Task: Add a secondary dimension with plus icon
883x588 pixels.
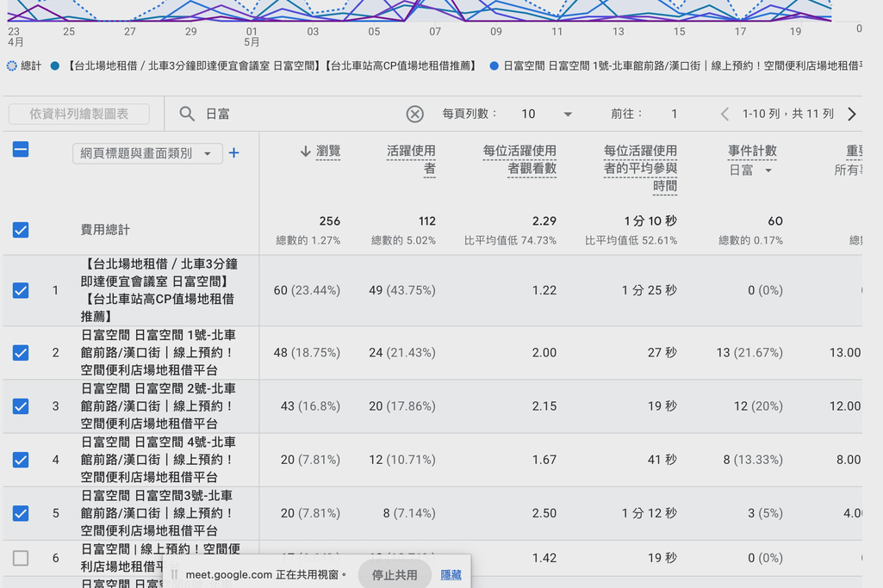Action: tap(233, 153)
